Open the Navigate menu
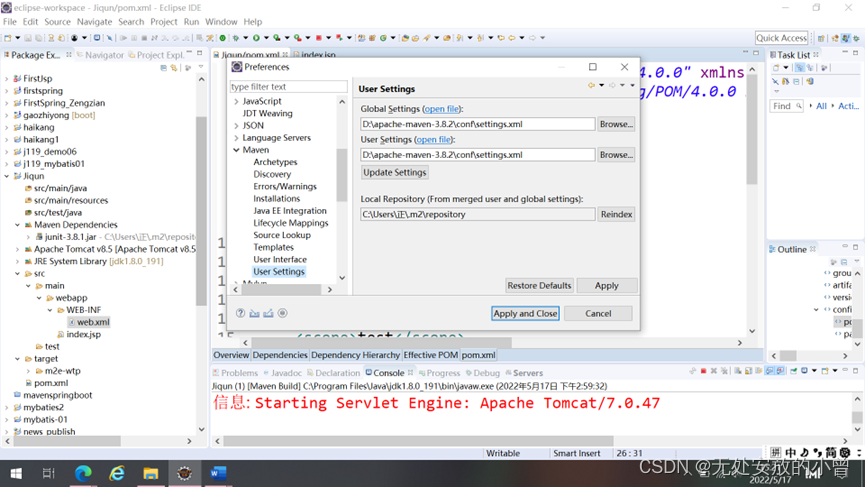 (94, 22)
